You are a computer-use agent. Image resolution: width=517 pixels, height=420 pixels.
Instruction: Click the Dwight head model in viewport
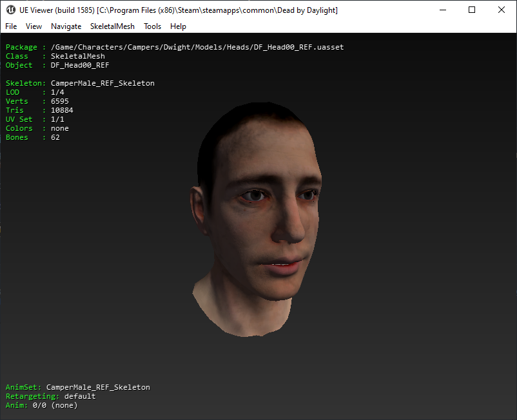pyautogui.click(x=256, y=219)
